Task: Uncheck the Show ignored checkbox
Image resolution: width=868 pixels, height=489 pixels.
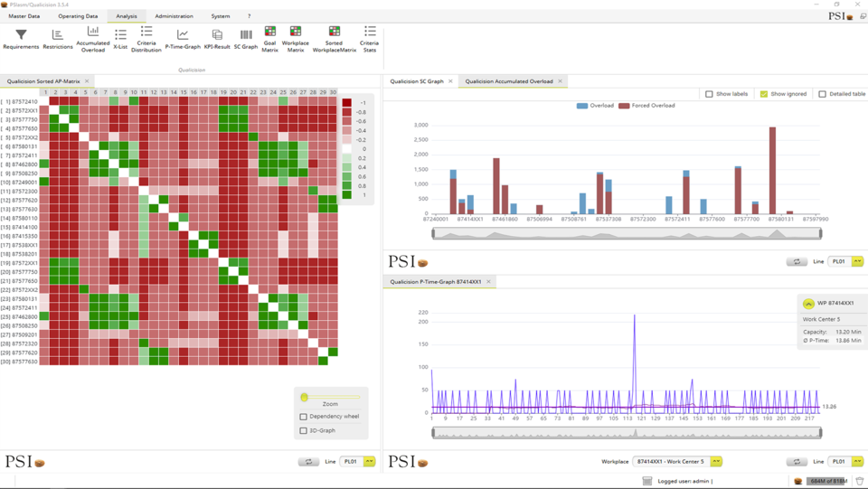Action: (764, 94)
